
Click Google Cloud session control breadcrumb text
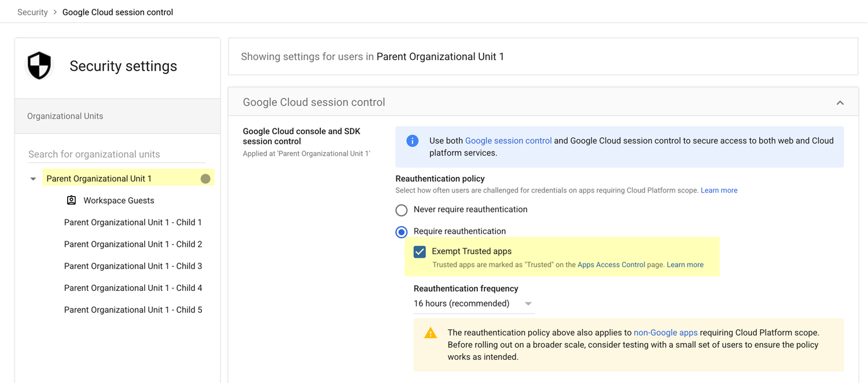coord(117,12)
